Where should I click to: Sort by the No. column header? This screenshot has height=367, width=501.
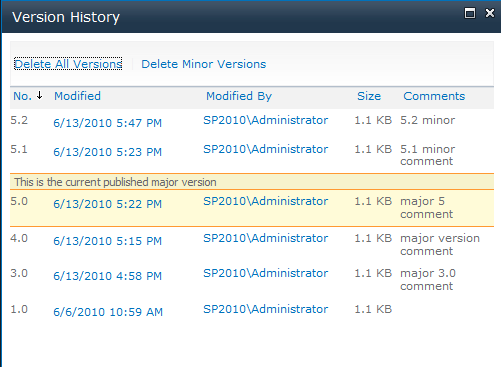pyautogui.click(x=22, y=96)
